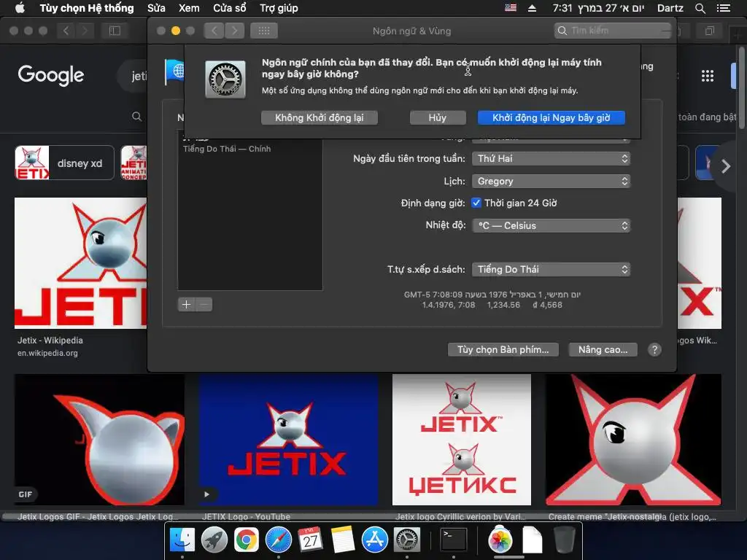Launch Launchpad rocket icon in Dock
Viewport: 747px width, 560px height.
click(214, 540)
